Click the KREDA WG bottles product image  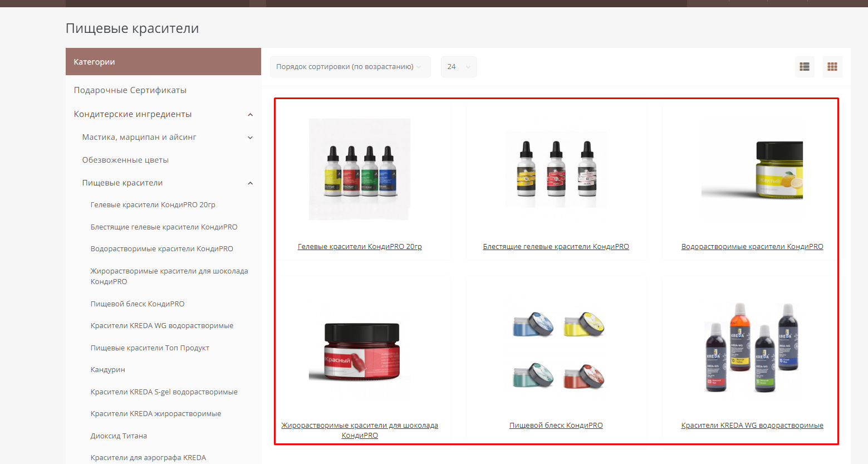coord(752,348)
